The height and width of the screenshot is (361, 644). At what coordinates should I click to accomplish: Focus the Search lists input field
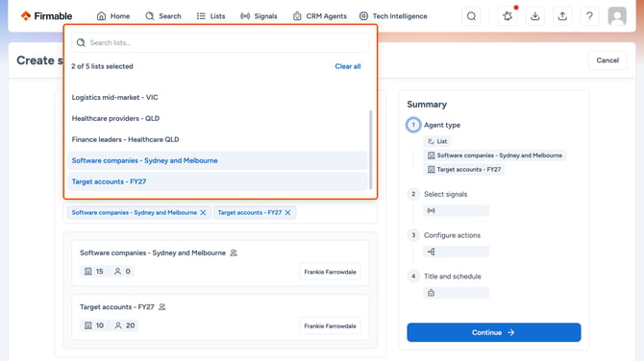pyautogui.click(x=220, y=42)
